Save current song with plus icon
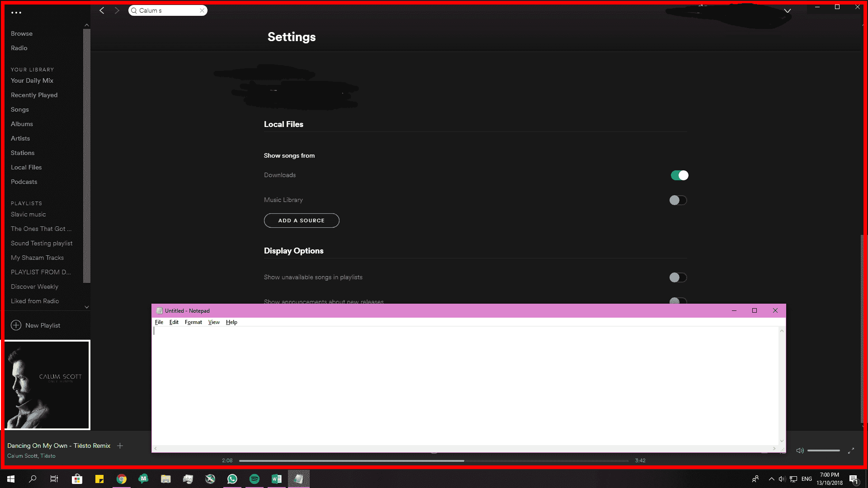The height and width of the screenshot is (488, 868). coord(120,446)
